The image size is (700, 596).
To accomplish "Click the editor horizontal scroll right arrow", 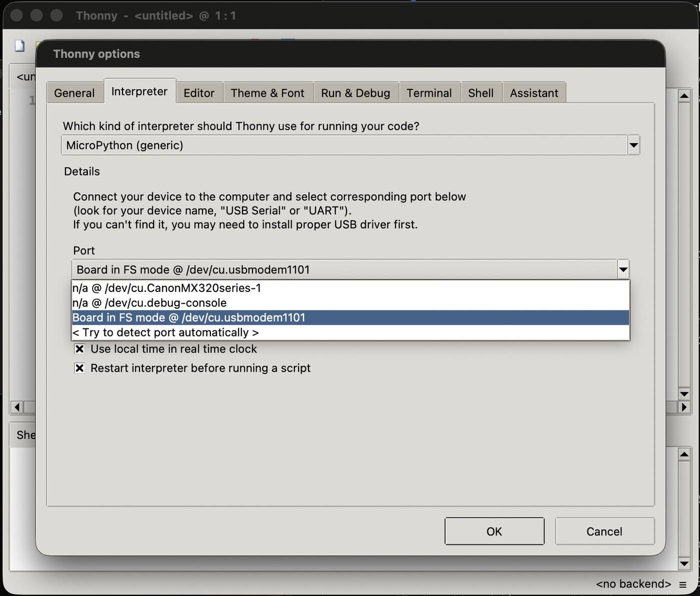I will 684,407.
